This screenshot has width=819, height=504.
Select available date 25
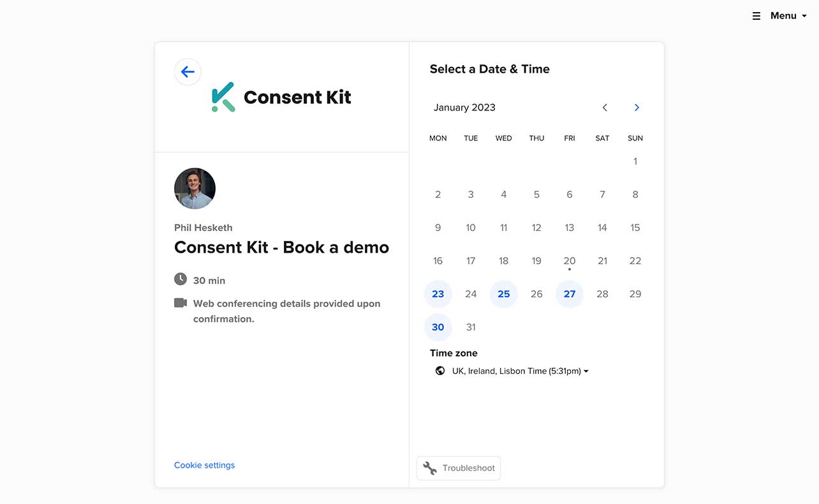click(504, 294)
